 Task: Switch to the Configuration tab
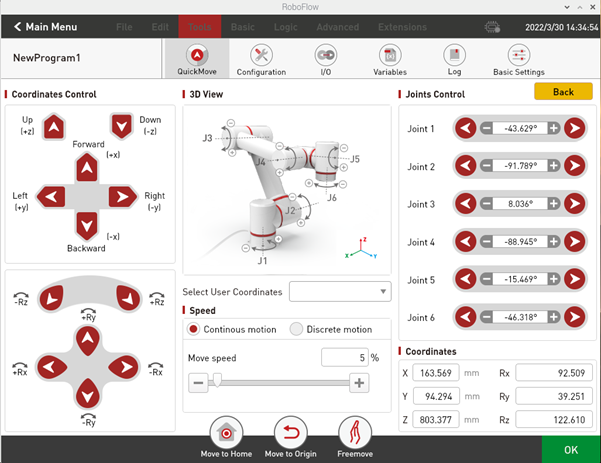click(x=261, y=56)
